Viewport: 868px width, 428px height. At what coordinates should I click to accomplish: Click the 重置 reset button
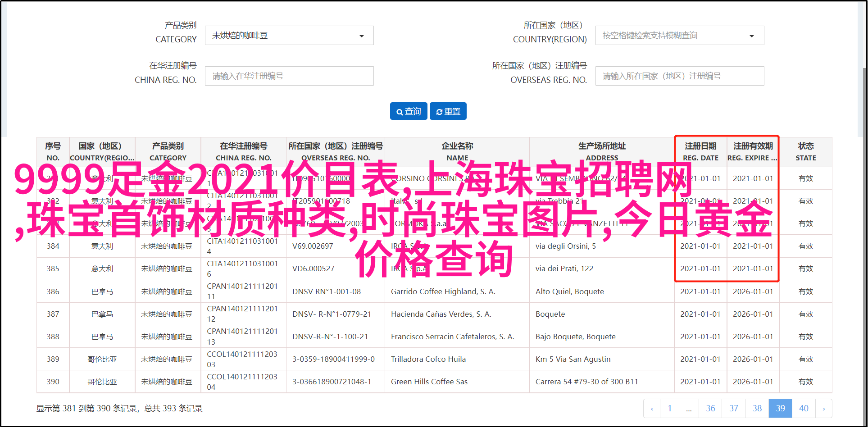coord(448,111)
